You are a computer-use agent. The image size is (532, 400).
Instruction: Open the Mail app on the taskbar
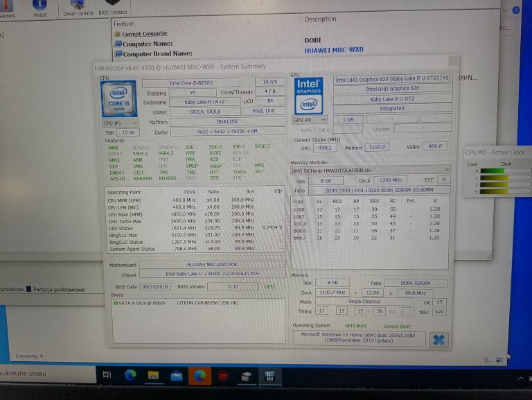[177, 376]
